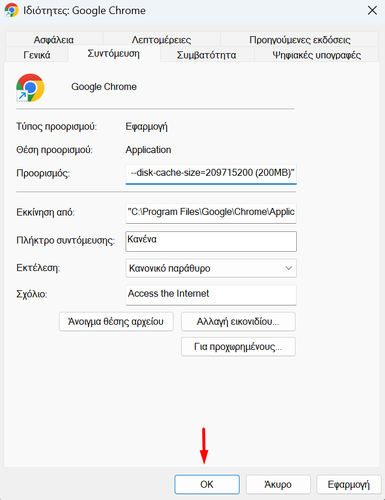Click the Εκκίνηση από path field

(x=211, y=213)
